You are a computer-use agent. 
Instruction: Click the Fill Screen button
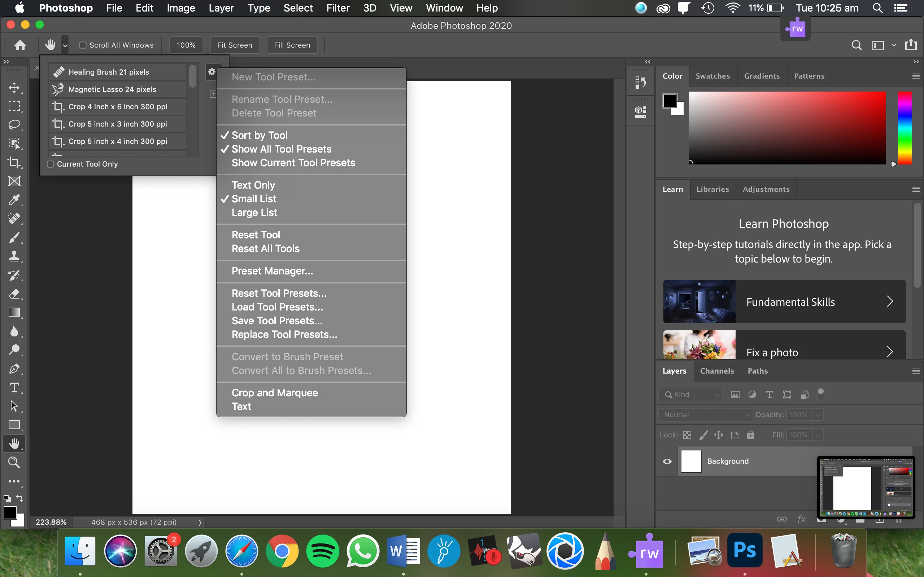(x=292, y=45)
